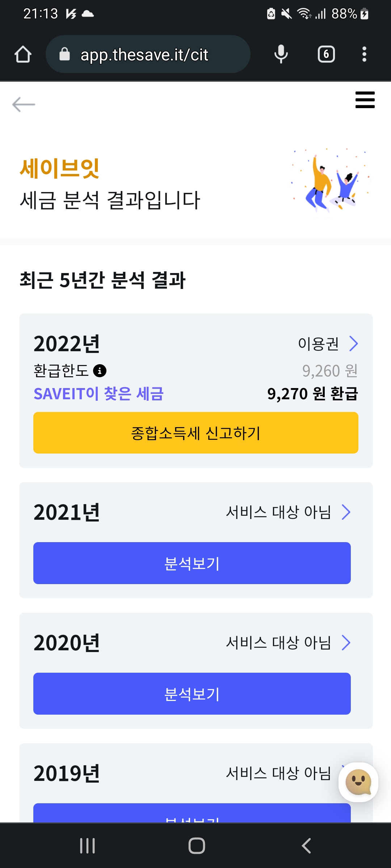
Task: Tap the microphone voice search icon
Action: [281, 54]
